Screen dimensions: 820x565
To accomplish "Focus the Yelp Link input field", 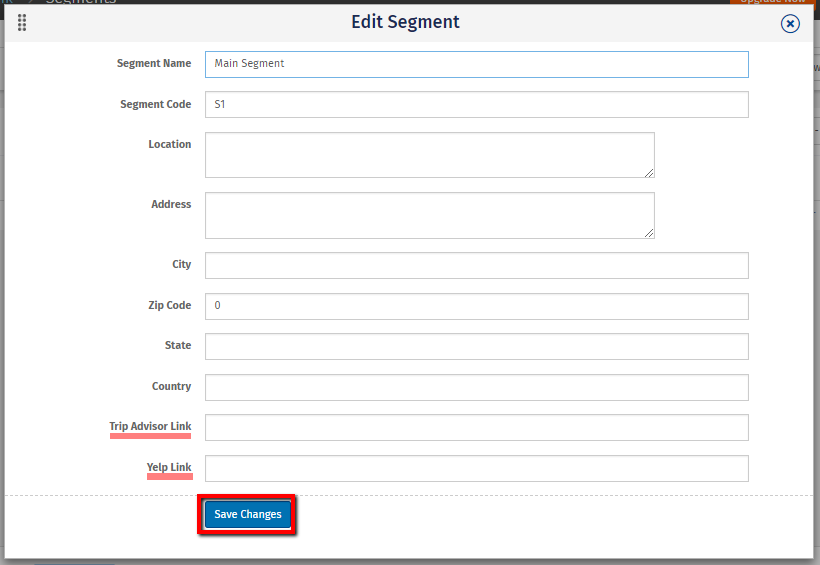I will pyautogui.click(x=476, y=468).
